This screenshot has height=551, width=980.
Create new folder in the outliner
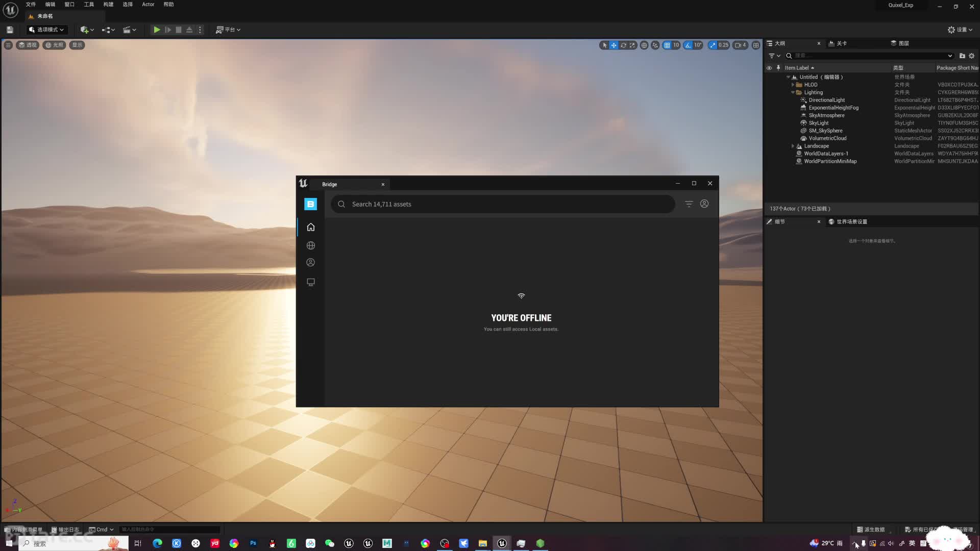(x=962, y=56)
